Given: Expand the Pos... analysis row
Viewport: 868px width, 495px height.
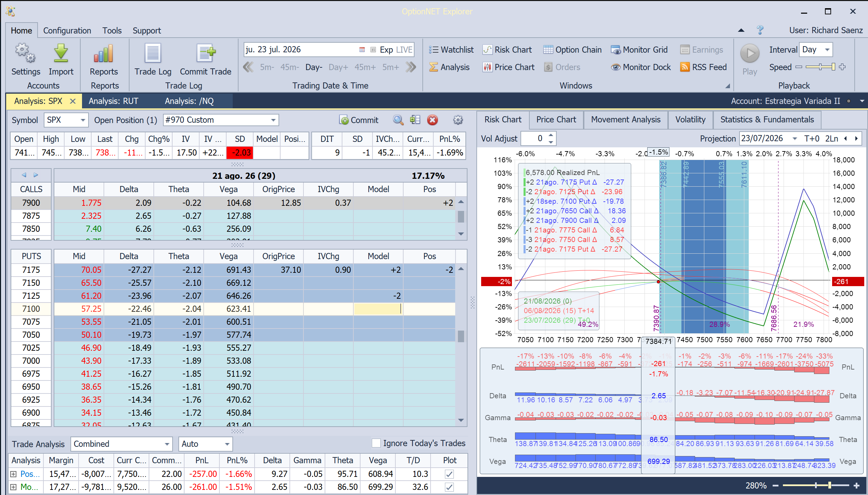Looking at the screenshot, I should tap(13, 474).
